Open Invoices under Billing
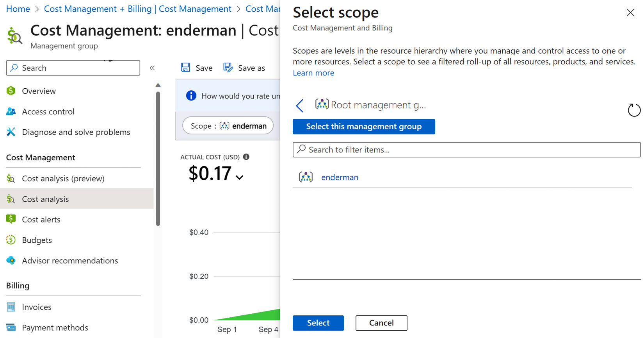Image resolution: width=644 pixels, height=338 pixels. [x=37, y=307]
